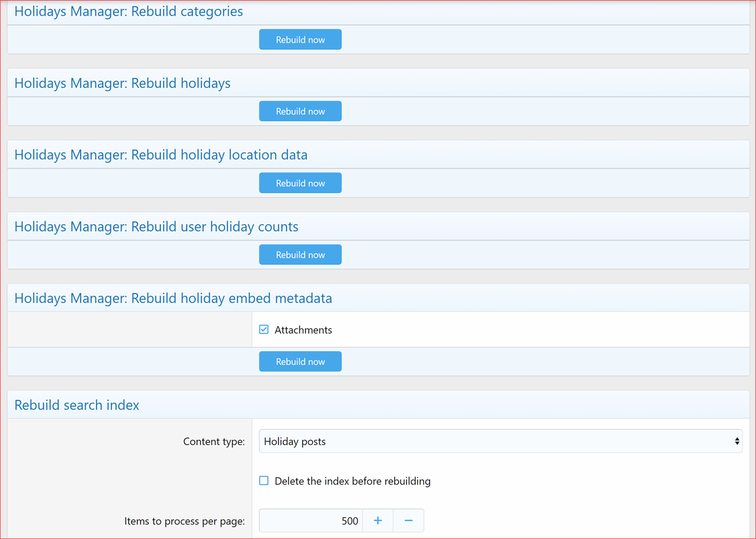Click Rebuild now for holiday embed metadata
The height and width of the screenshot is (539, 756).
(x=300, y=361)
